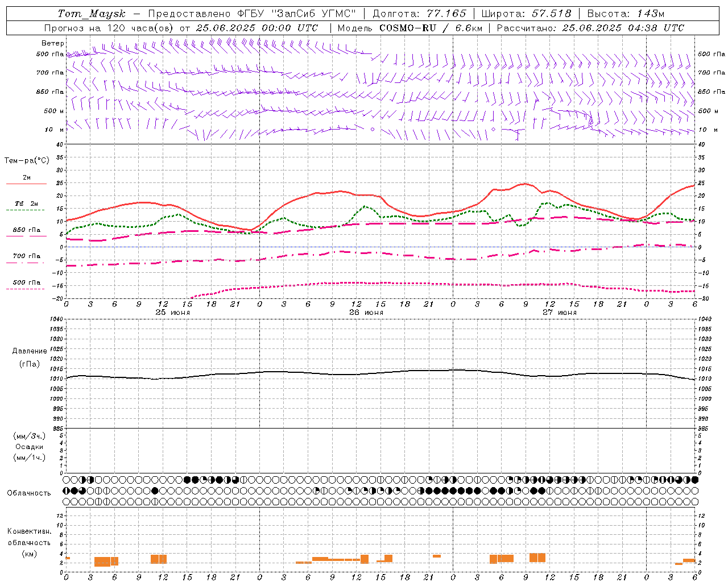The image size is (728, 582).
Task: Select the Тем-ра(°C) axis title
Action: click(27, 161)
